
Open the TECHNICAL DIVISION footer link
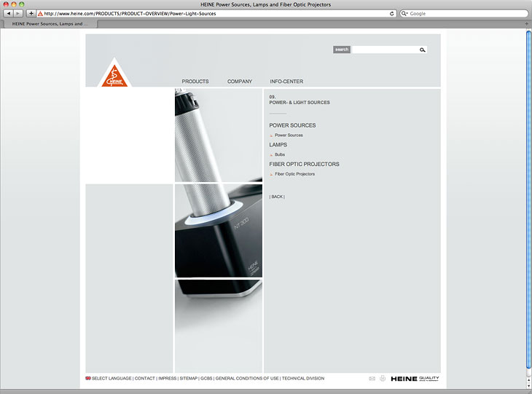point(303,379)
